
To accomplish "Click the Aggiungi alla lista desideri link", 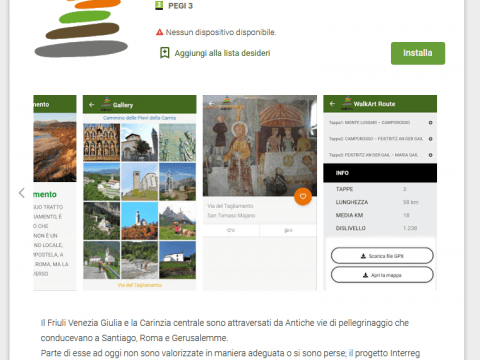I will click(222, 53).
